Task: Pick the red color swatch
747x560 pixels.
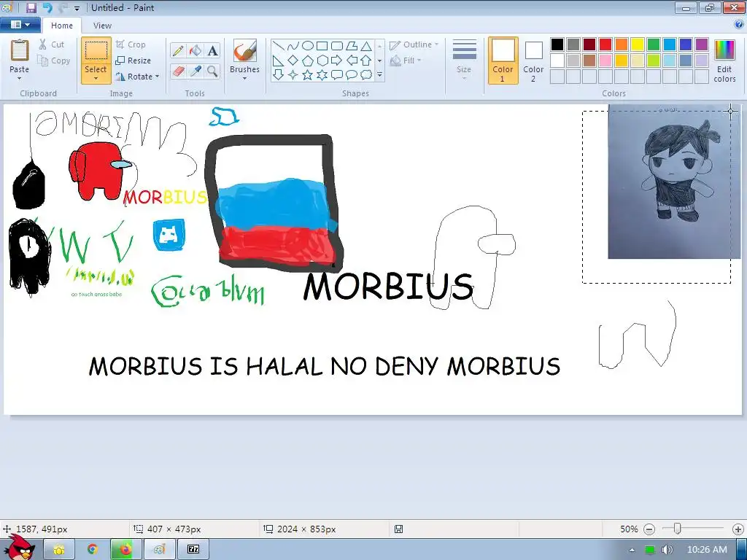Action: [x=605, y=44]
